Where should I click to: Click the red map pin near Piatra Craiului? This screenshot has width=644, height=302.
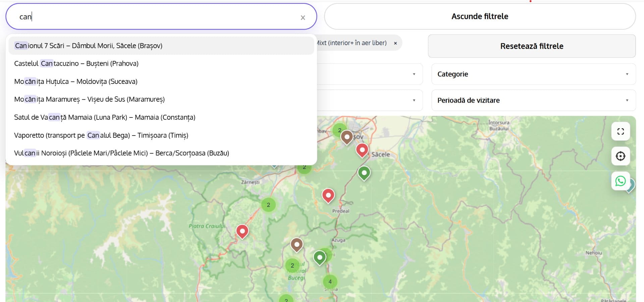click(x=242, y=231)
